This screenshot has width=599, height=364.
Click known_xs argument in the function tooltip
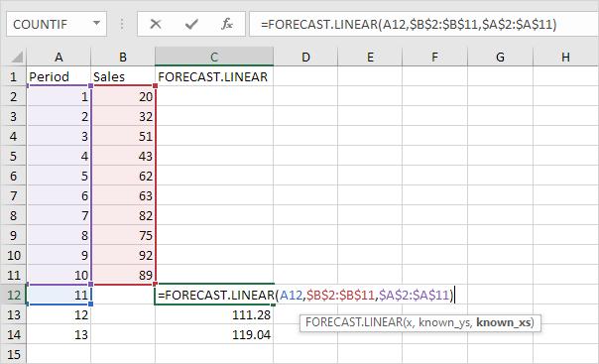coord(504,322)
